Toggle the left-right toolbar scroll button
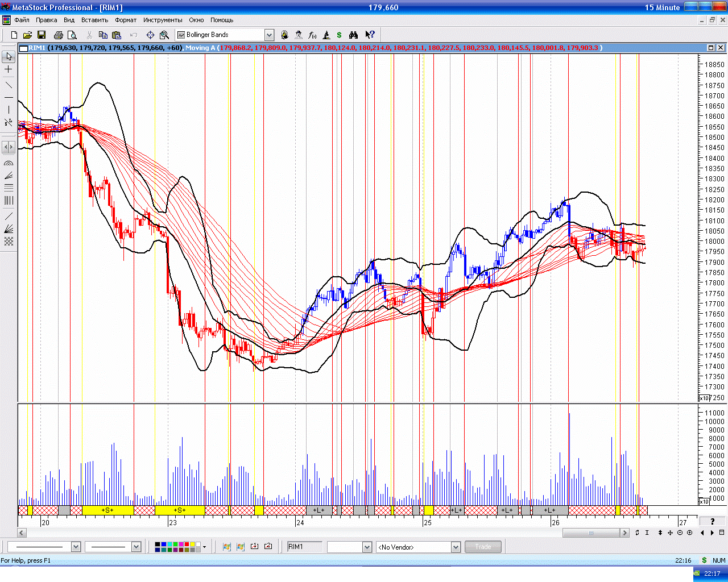 [9, 147]
